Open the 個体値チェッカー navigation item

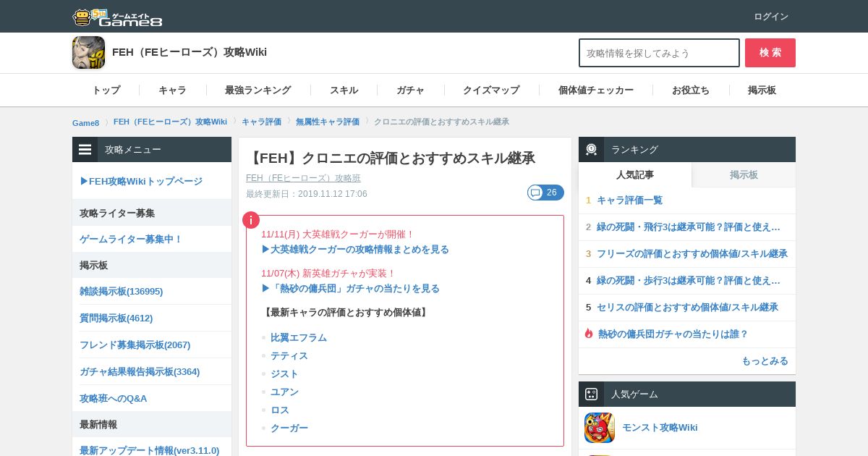596,90
